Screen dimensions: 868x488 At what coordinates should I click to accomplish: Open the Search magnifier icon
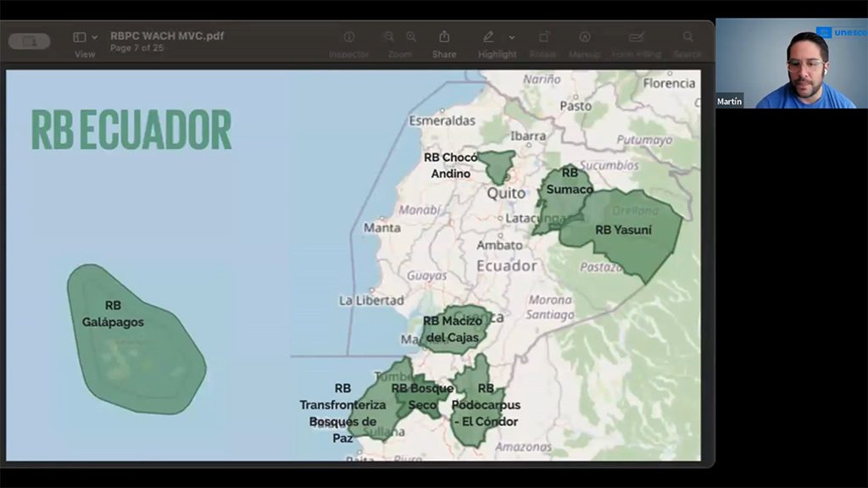click(687, 37)
